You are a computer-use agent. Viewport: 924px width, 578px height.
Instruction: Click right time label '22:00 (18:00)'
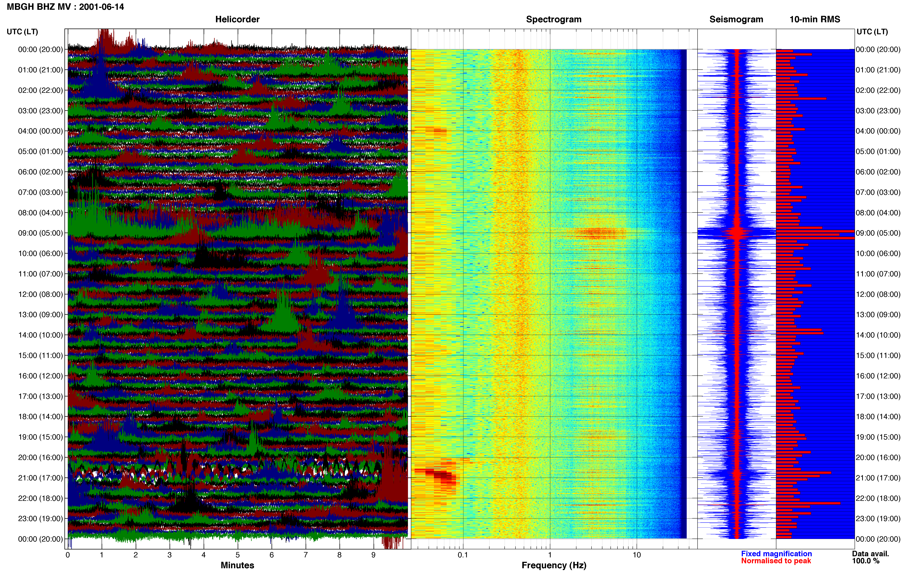[878, 498]
